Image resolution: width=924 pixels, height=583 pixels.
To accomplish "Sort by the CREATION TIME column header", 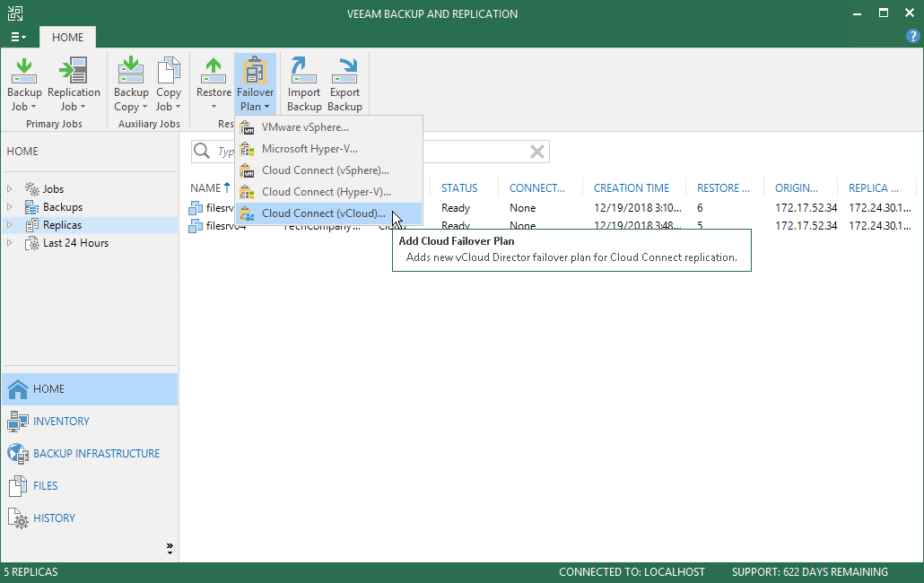I will coord(632,187).
